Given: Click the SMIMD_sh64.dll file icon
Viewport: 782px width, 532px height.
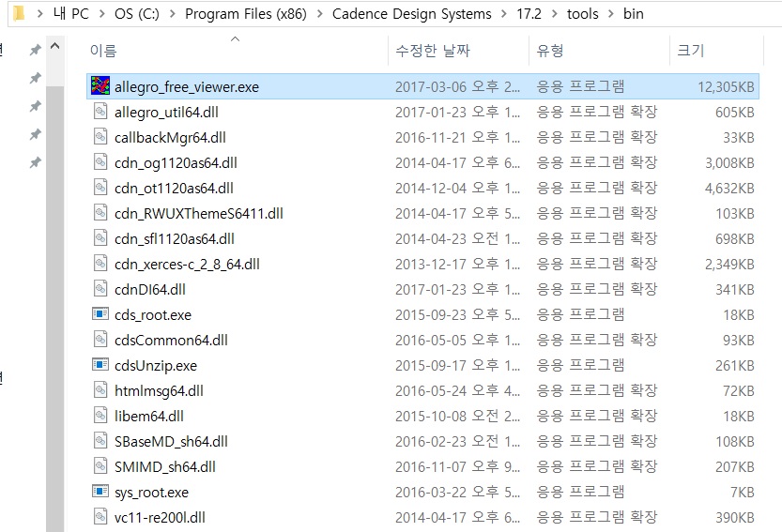Looking at the screenshot, I should (x=100, y=466).
